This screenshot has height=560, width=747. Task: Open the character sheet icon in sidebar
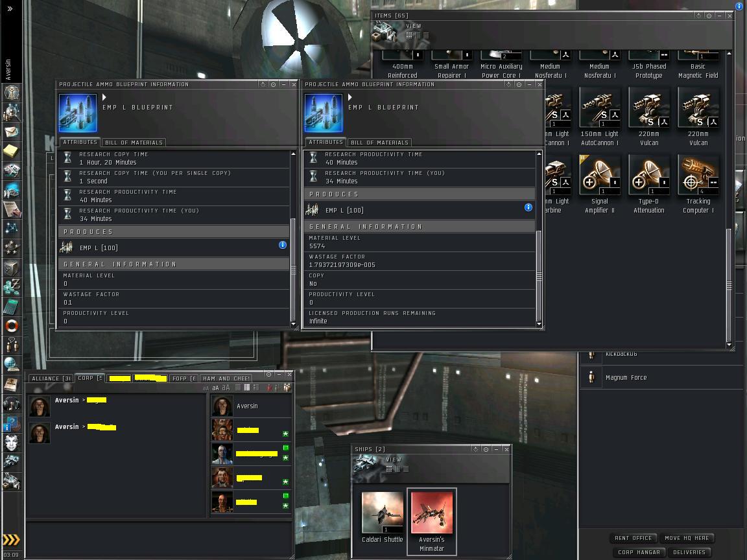(12, 93)
